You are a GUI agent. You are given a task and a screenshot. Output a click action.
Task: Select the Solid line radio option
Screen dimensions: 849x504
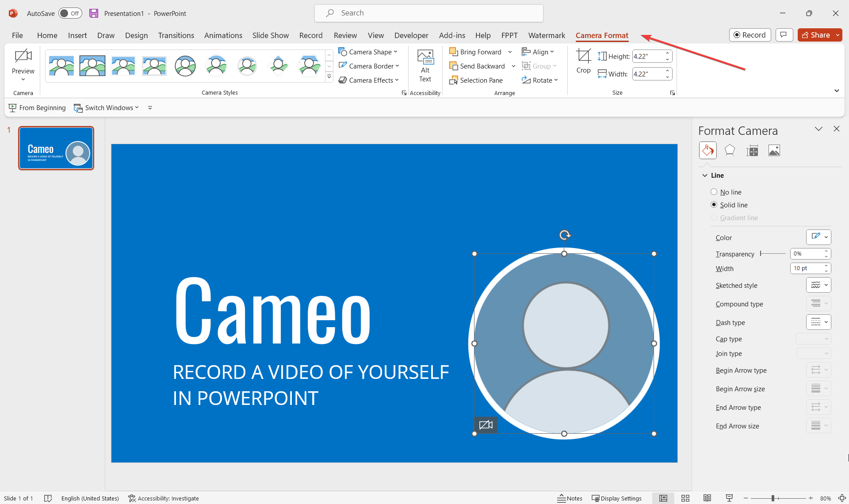(714, 205)
